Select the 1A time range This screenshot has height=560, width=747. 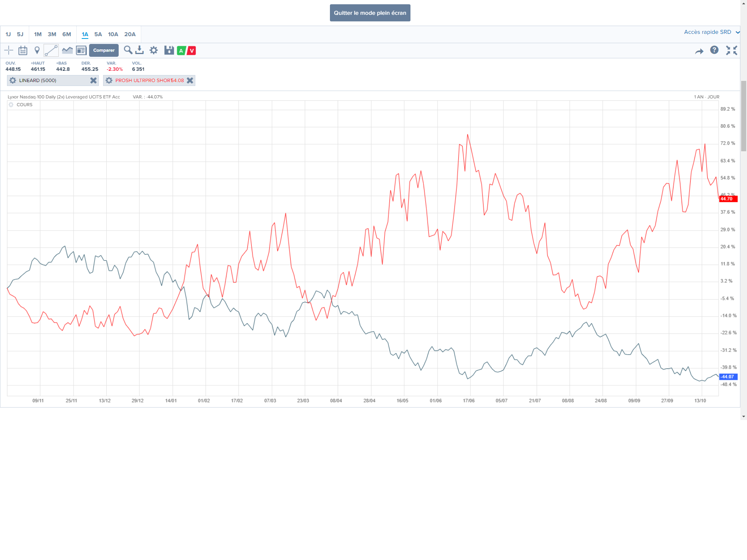coord(85,34)
